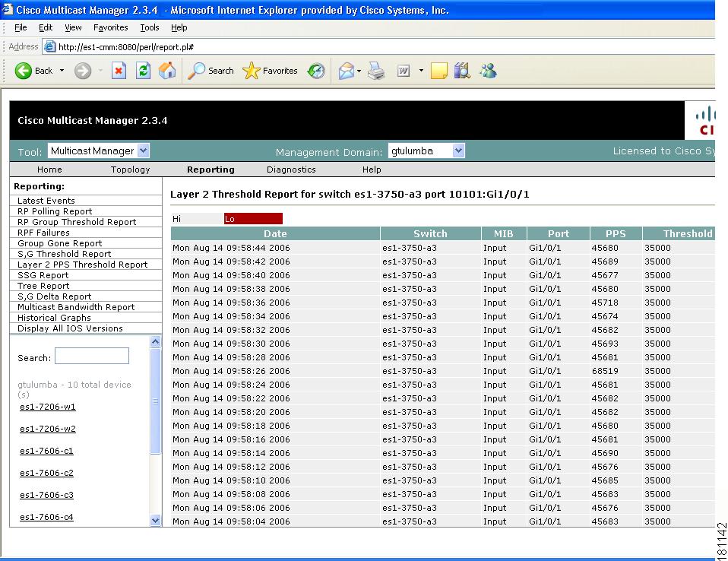The image size is (728, 561).
Task: Open the Search magnifier in the toolbar
Action: pos(210,71)
